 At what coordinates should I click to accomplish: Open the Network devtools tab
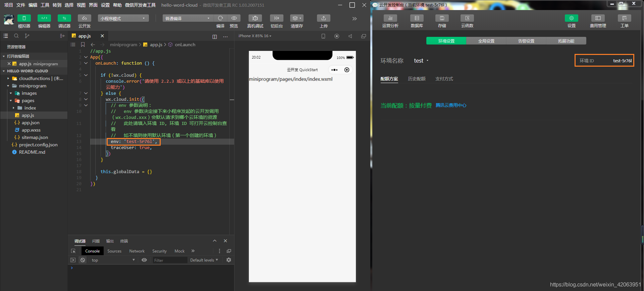coord(137,251)
